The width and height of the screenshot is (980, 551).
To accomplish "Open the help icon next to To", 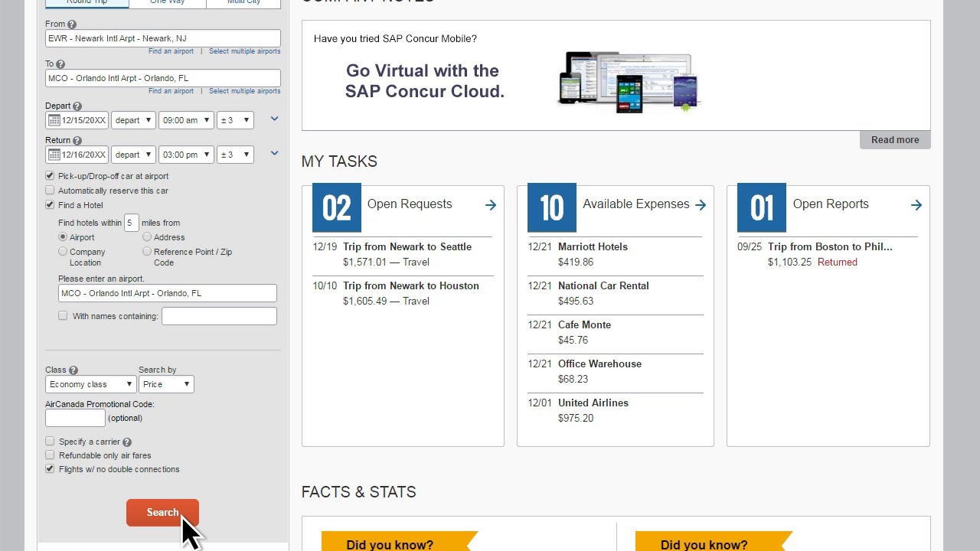I will tap(60, 64).
